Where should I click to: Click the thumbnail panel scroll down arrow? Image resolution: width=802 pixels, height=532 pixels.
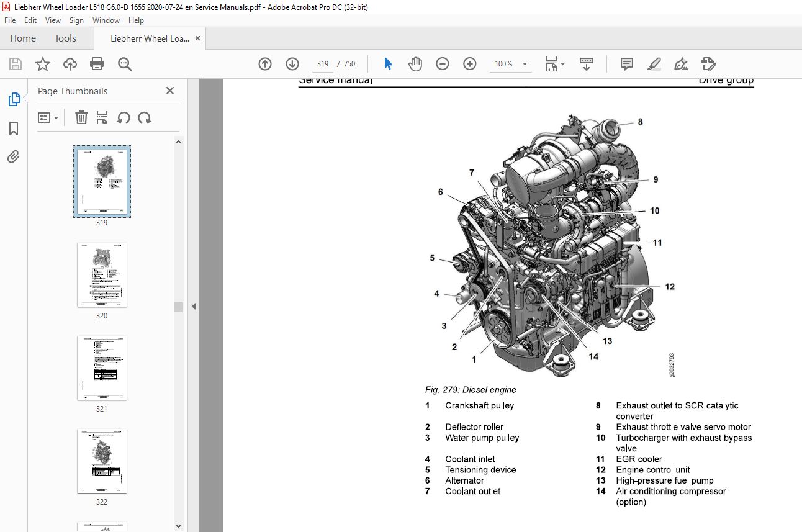click(x=179, y=526)
